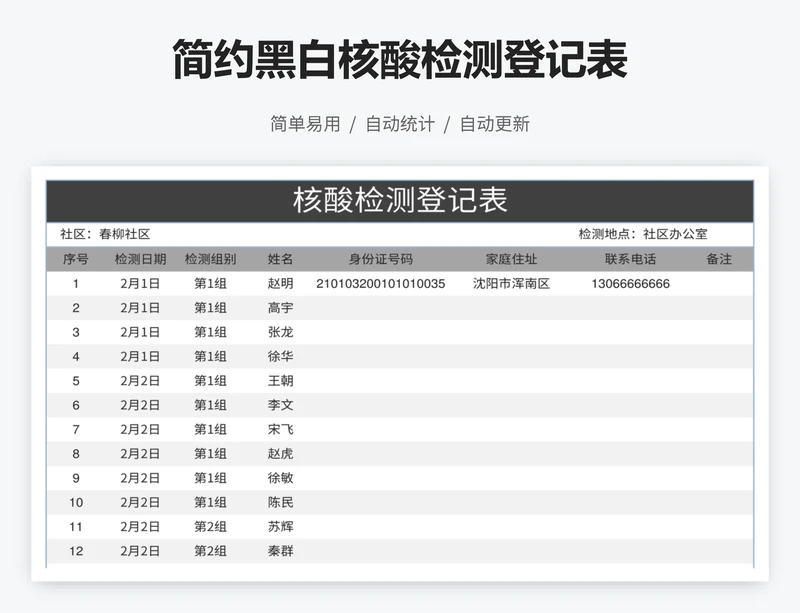Select the name cell 王朝
The height and width of the screenshot is (613, 800).
click(x=281, y=381)
